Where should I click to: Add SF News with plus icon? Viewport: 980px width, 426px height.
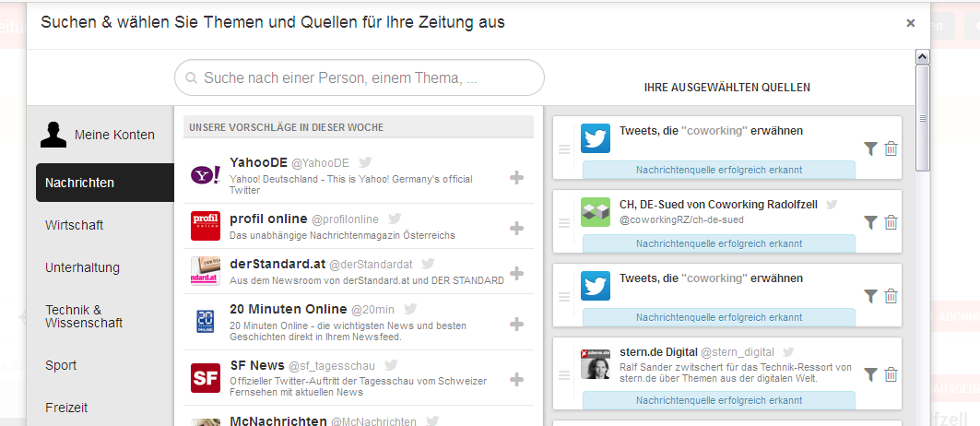516,379
